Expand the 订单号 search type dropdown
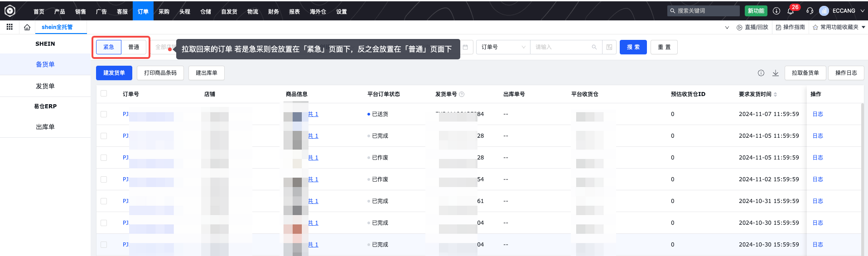Screen dimensions: 868x256 [x=503, y=47]
